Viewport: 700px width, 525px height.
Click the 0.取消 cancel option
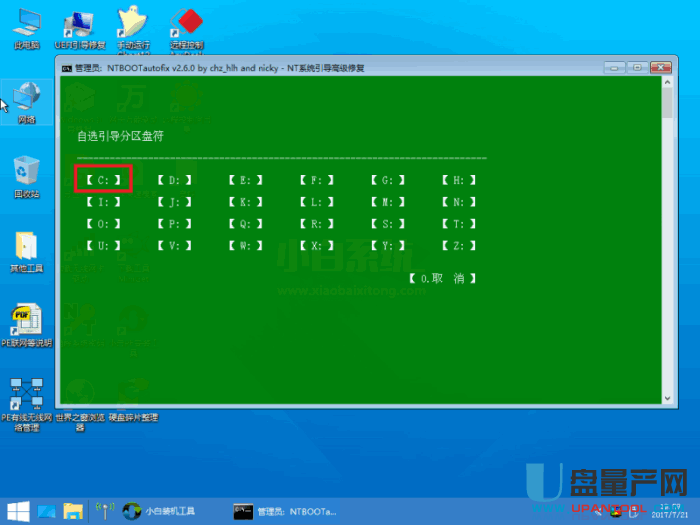pos(442,279)
